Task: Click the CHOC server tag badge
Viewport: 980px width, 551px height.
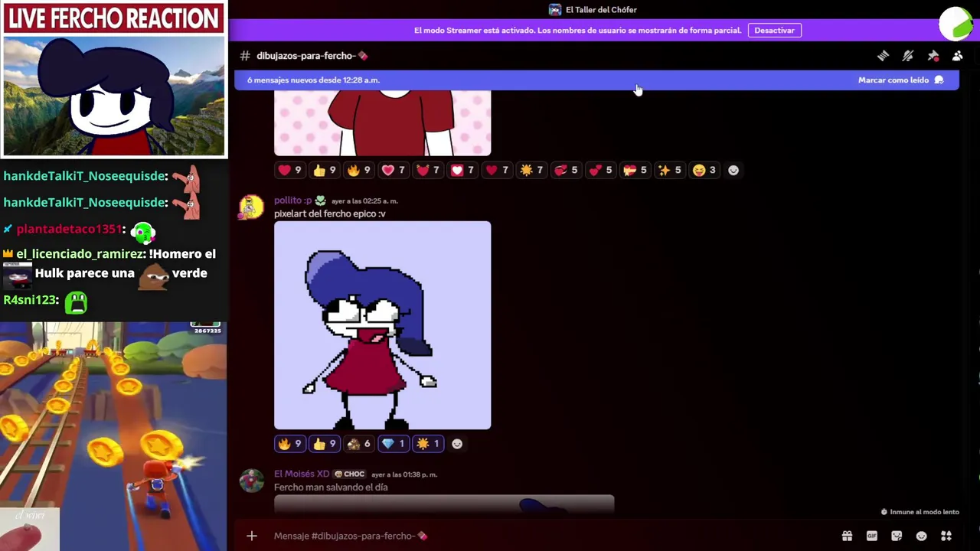Action: (x=350, y=474)
